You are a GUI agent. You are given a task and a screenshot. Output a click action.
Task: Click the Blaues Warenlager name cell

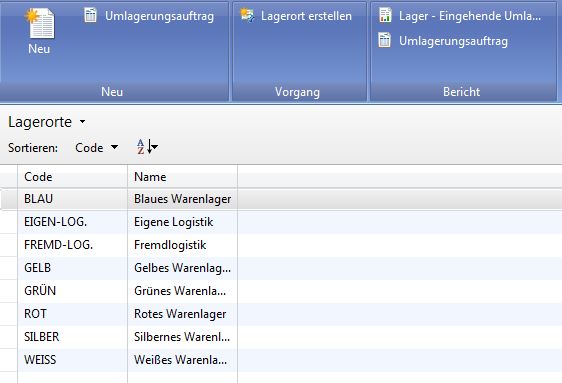coord(182,199)
